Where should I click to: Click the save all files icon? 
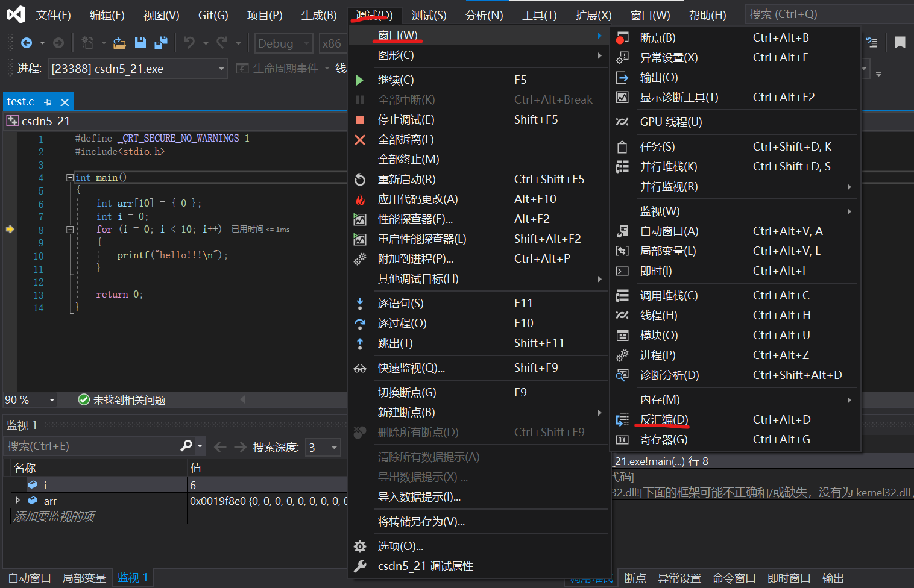161,43
